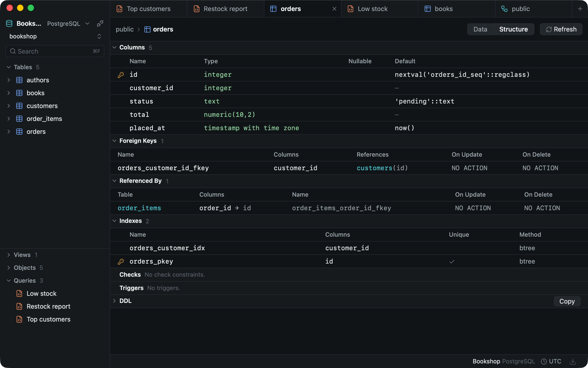Screen dimensions: 588x368
Task: Click UTC timezone in status bar
Action: pos(555,361)
